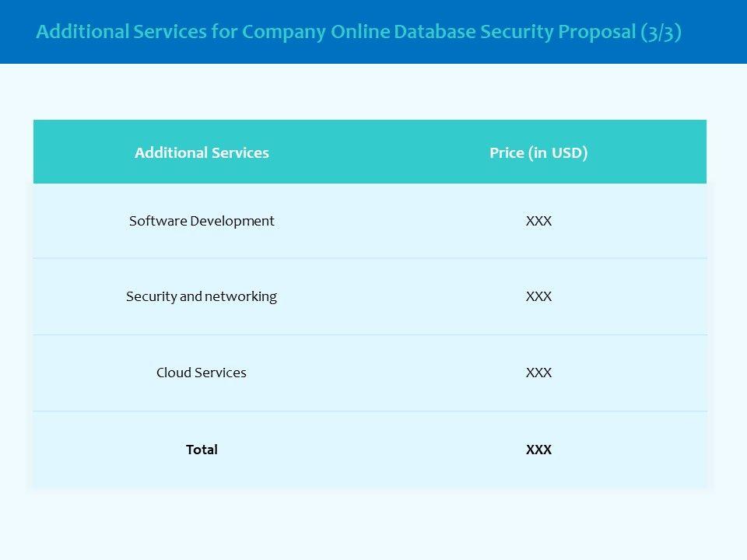Screen dimensions: 747x560
Task: Click the "Security and networking" table cell
Action: [x=202, y=296]
